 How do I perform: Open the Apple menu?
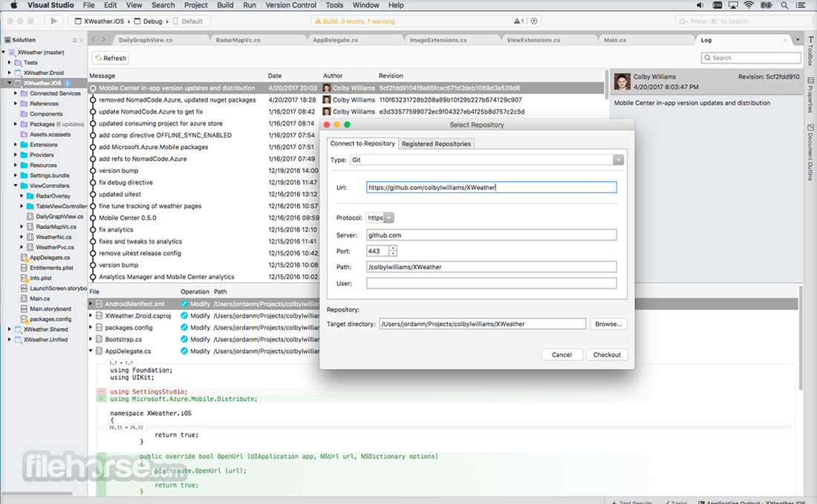coord(14,5)
